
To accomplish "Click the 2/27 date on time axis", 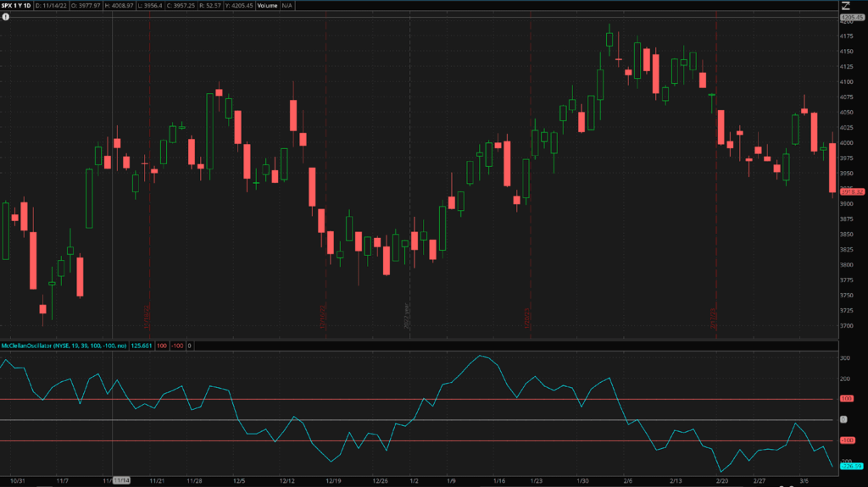I will 759,481.
